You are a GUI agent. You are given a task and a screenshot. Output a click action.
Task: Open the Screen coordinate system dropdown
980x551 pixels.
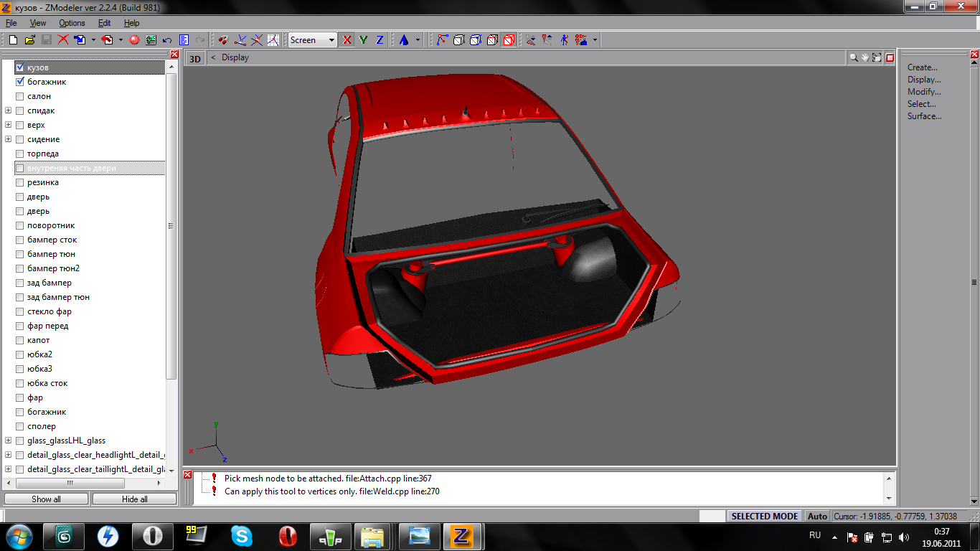[331, 40]
